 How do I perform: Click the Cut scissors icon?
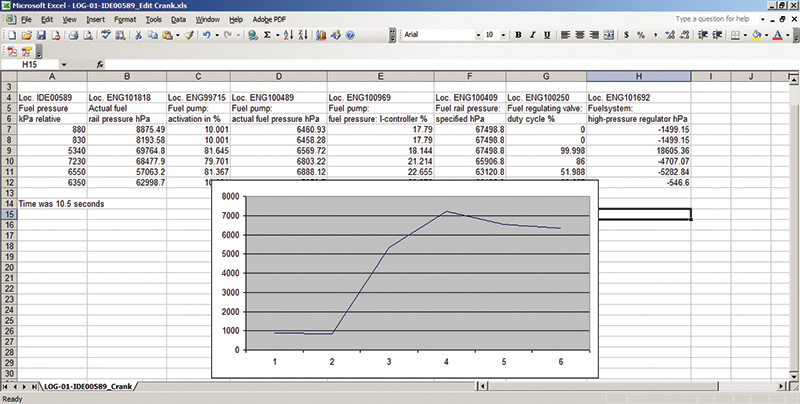pos(138,35)
